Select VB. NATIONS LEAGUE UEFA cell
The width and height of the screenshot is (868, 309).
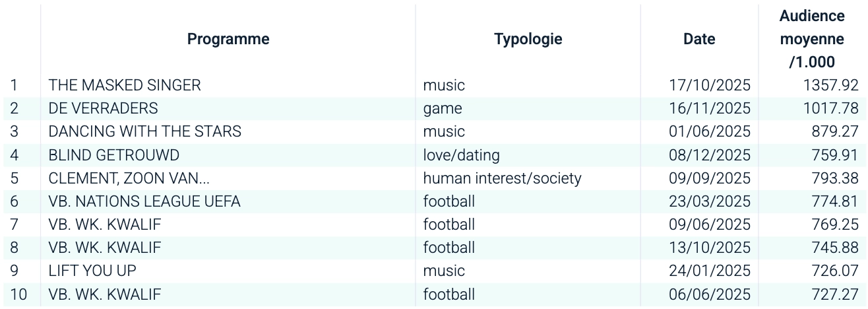pos(144,201)
